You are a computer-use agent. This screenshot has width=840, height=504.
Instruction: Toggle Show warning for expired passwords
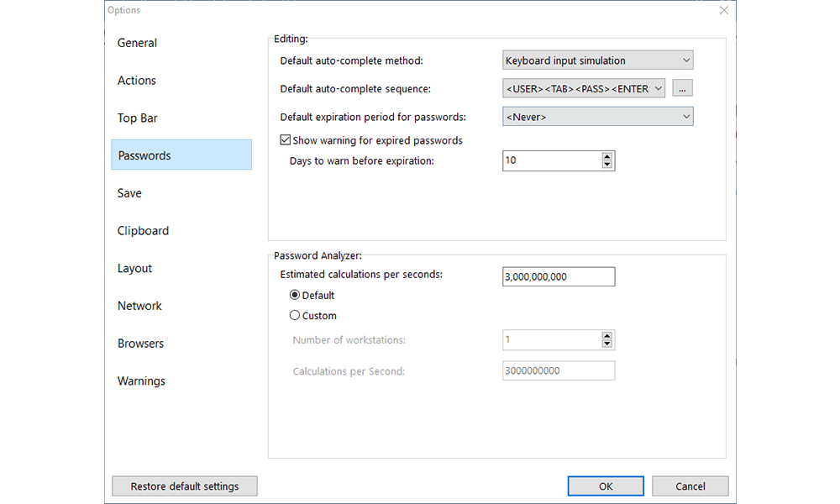pos(371,140)
